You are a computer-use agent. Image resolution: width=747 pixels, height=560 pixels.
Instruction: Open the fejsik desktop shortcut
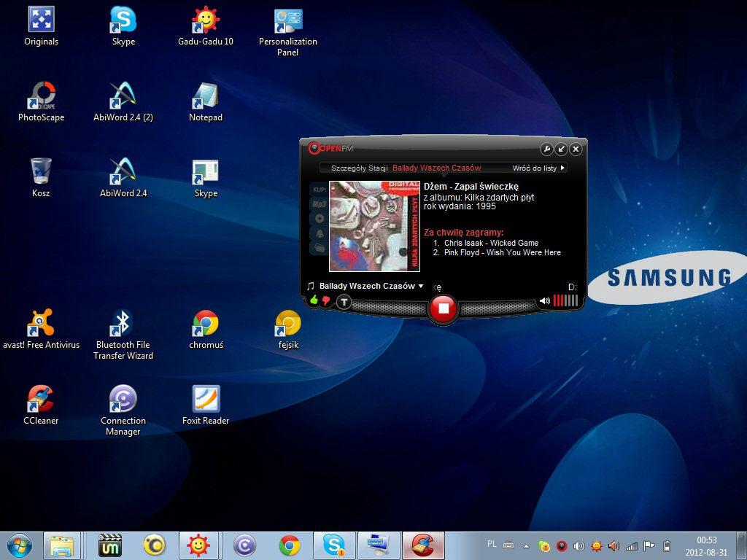[x=288, y=329]
